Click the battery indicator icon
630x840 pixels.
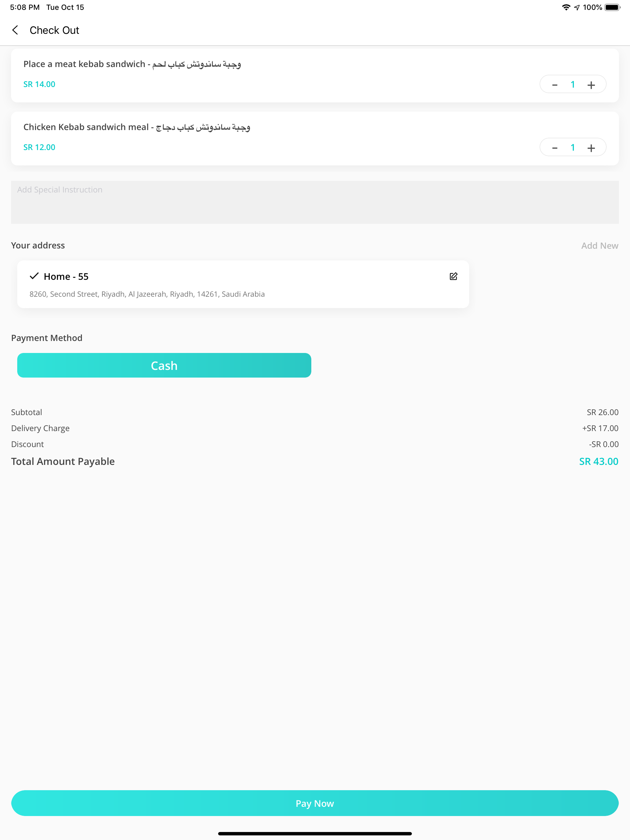pyautogui.click(x=612, y=7)
